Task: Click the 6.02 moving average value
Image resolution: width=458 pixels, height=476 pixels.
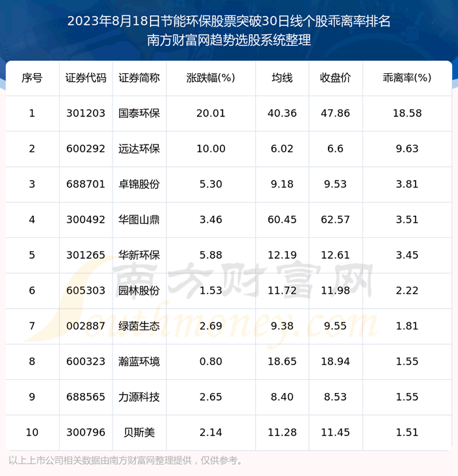Action: (282, 149)
